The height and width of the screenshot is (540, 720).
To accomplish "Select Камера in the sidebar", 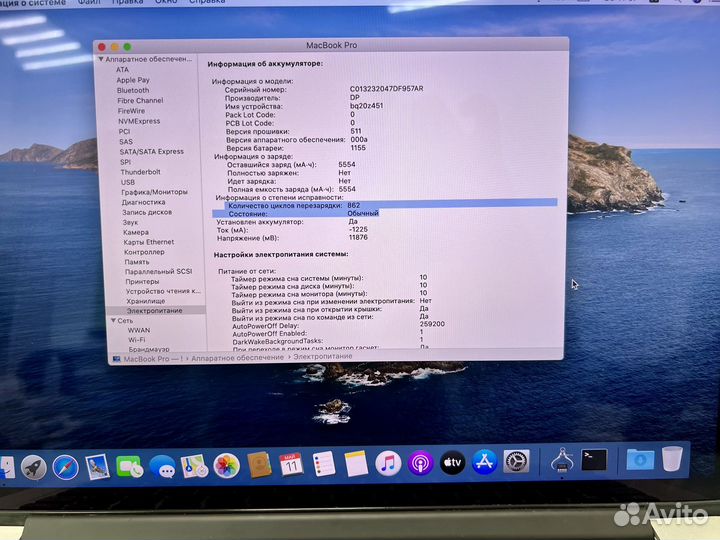I will coord(136,232).
